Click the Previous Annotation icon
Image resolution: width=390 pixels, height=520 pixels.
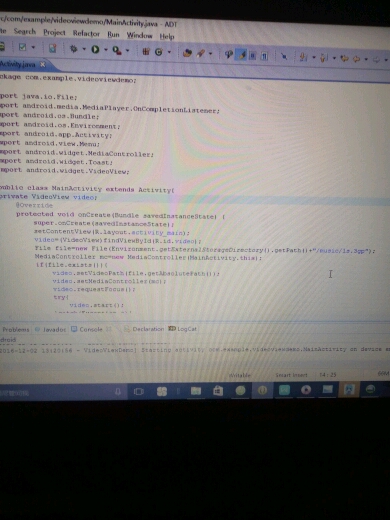point(323,58)
